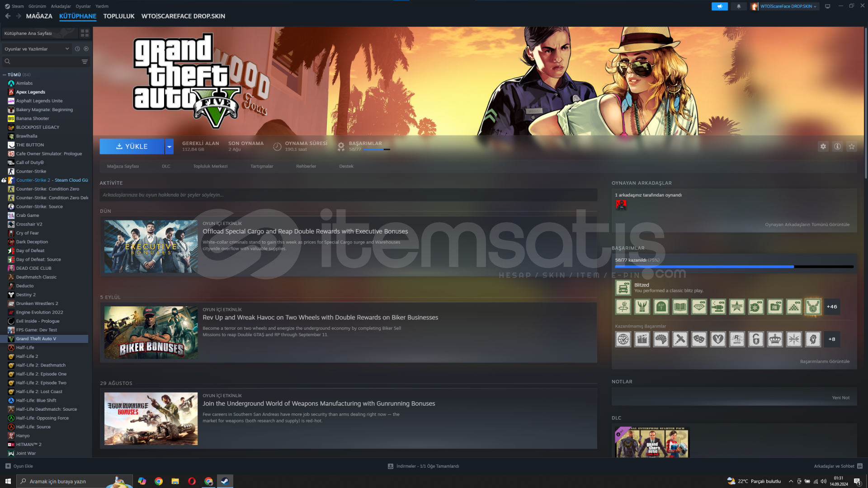Open the notifications bell icon

pyautogui.click(x=739, y=6)
